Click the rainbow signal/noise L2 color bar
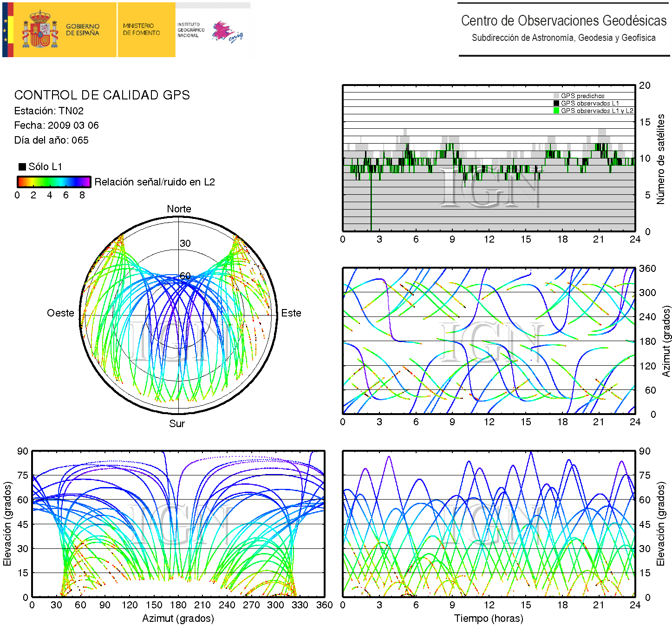The height and width of the screenshot is (626, 672). point(54,182)
